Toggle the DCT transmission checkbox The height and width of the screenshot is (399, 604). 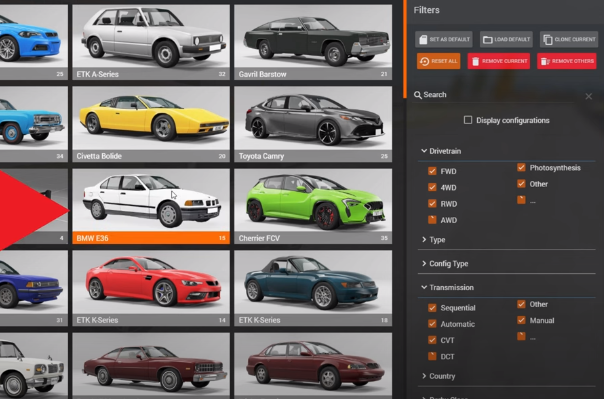(432, 356)
